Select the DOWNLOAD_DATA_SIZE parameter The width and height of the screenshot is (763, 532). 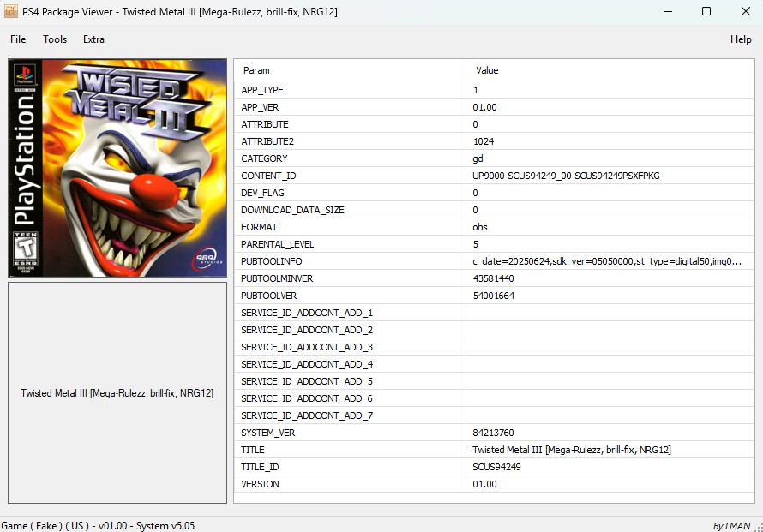292,210
